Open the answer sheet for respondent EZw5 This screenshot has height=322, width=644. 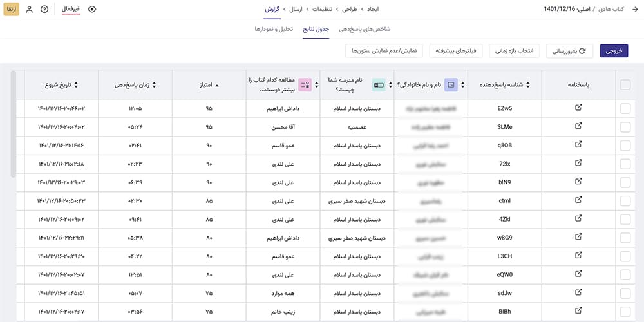tap(578, 108)
